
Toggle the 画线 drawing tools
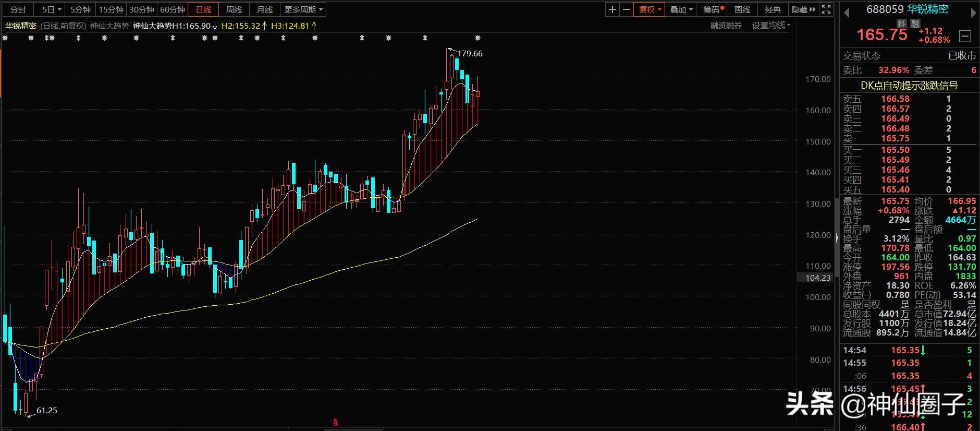point(742,9)
